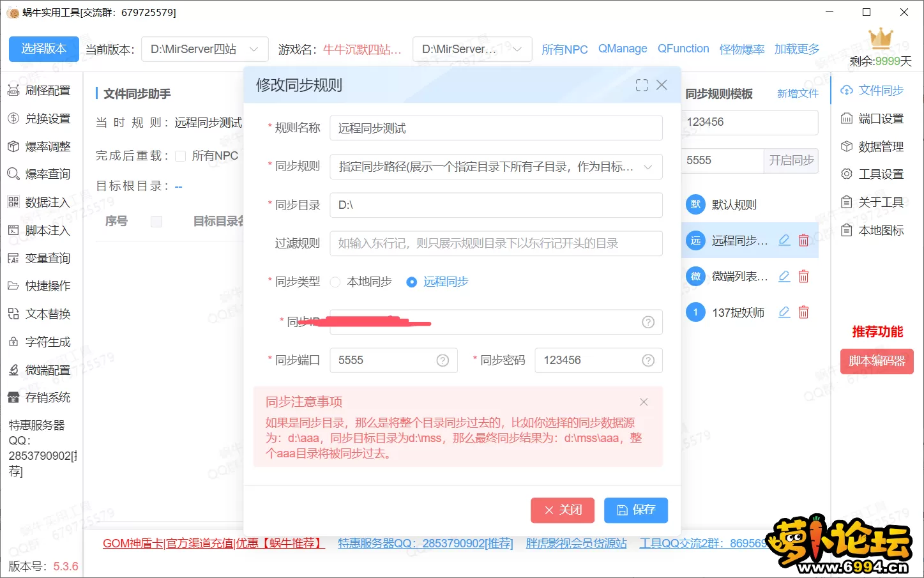
Task: Open the 所有NPC tab in the top bar
Action: [x=564, y=49]
